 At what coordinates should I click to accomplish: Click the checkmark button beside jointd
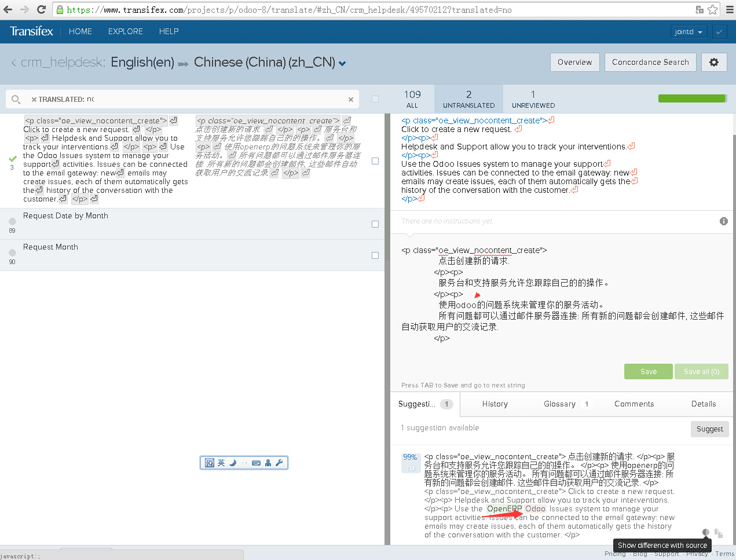click(719, 32)
